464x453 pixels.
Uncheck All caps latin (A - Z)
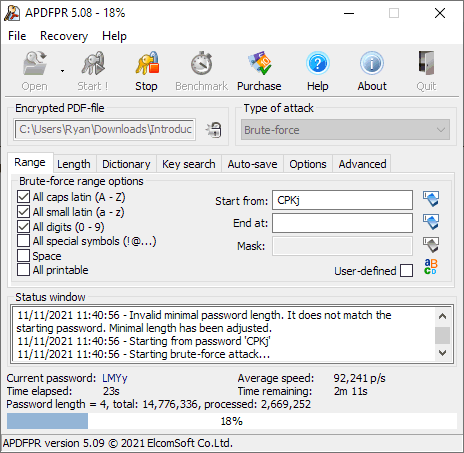23,197
